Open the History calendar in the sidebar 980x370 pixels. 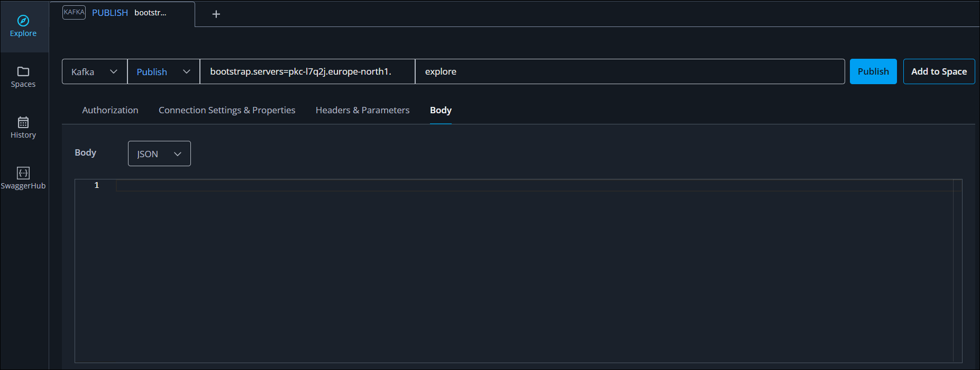pyautogui.click(x=23, y=128)
